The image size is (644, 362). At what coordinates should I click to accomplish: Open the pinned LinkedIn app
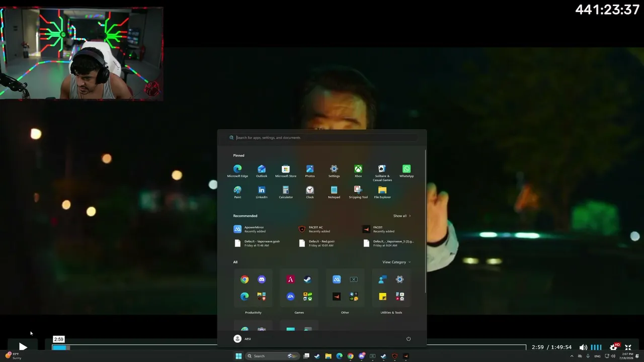pos(262,192)
